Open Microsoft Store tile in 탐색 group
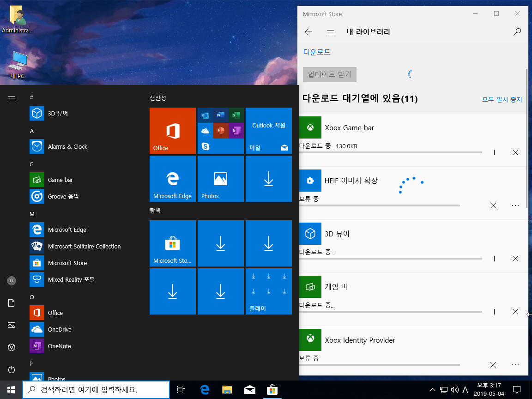Screen dimensions: 532x399 (x=173, y=243)
